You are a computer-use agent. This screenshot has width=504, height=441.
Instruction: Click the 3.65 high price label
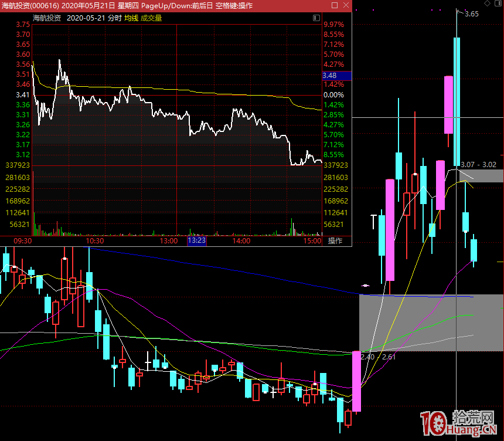click(472, 14)
